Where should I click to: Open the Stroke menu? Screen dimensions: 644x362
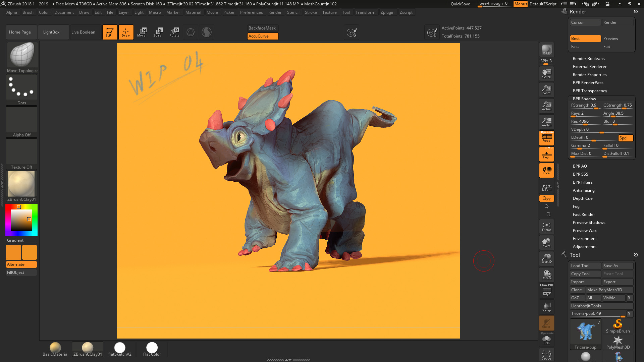tap(311, 12)
